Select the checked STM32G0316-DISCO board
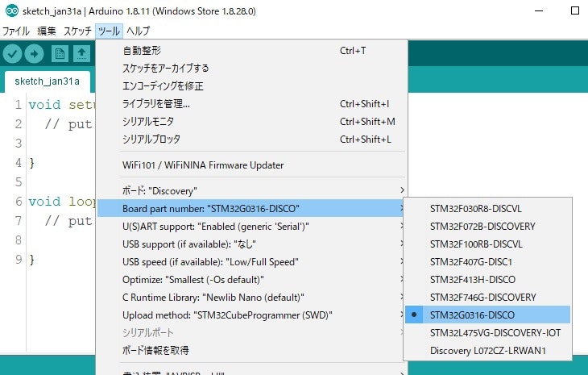The width and height of the screenshot is (588, 375). coord(487,315)
